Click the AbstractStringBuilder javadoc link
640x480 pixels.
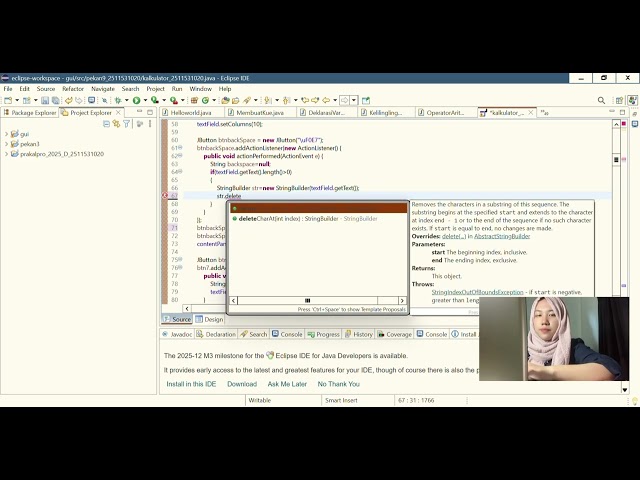click(502, 236)
